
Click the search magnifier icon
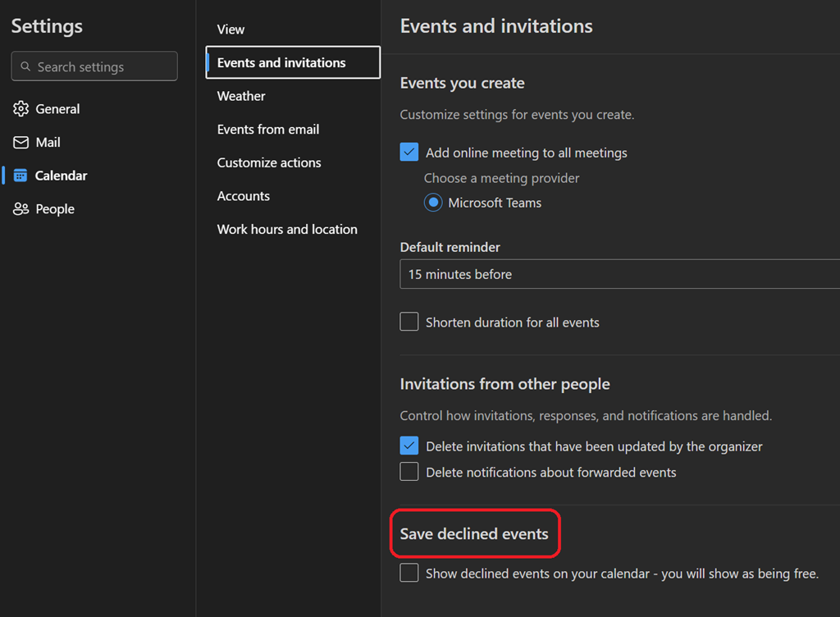tap(25, 66)
